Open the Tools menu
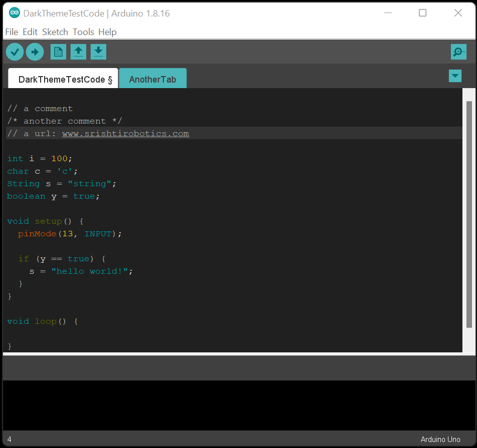Image resolution: width=477 pixels, height=448 pixels. pos(83,32)
